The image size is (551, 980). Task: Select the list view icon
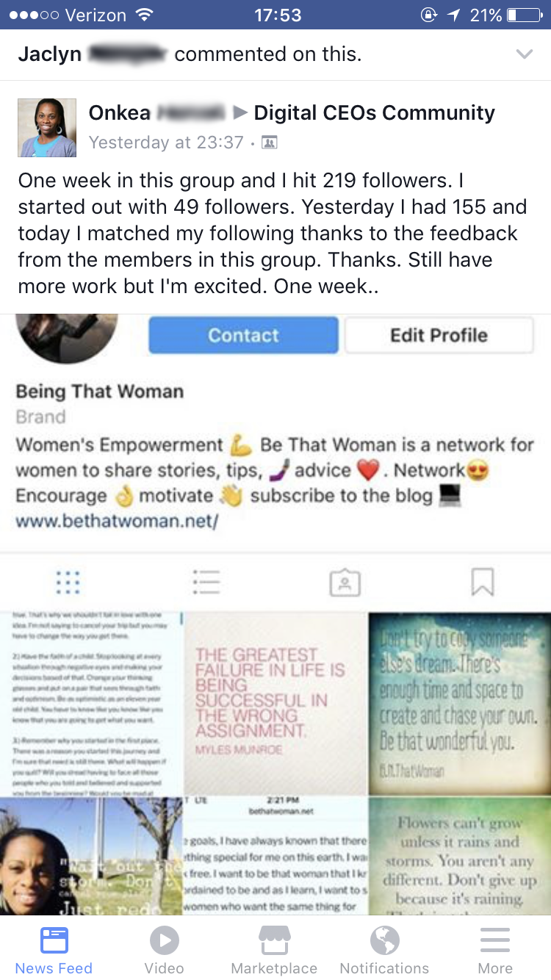click(206, 582)
